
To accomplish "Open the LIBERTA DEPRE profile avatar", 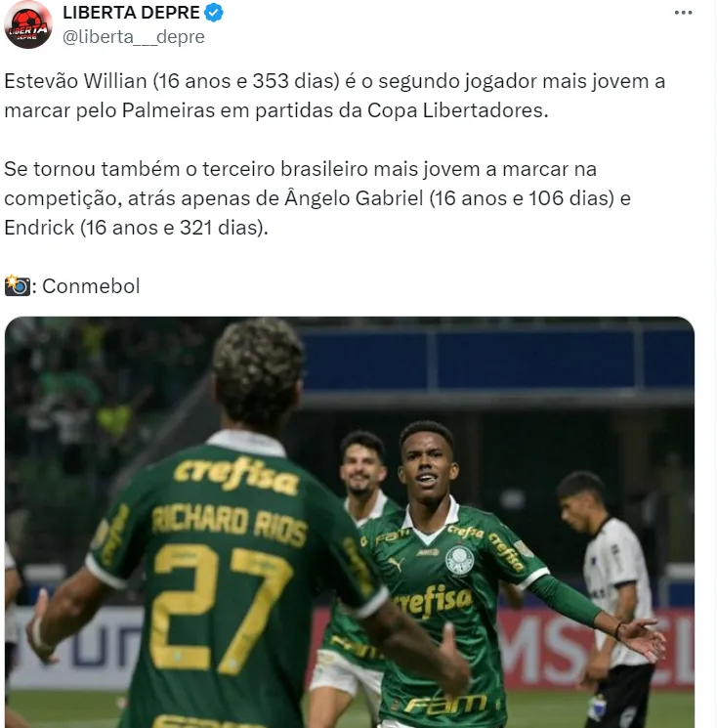I will [x=28, y=24].
